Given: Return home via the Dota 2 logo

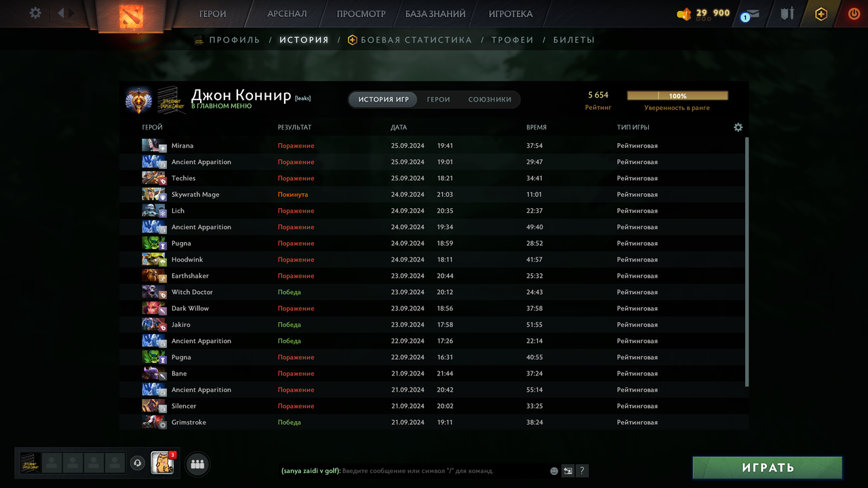Looking at the screenshot, I should [x=131, y=16].
